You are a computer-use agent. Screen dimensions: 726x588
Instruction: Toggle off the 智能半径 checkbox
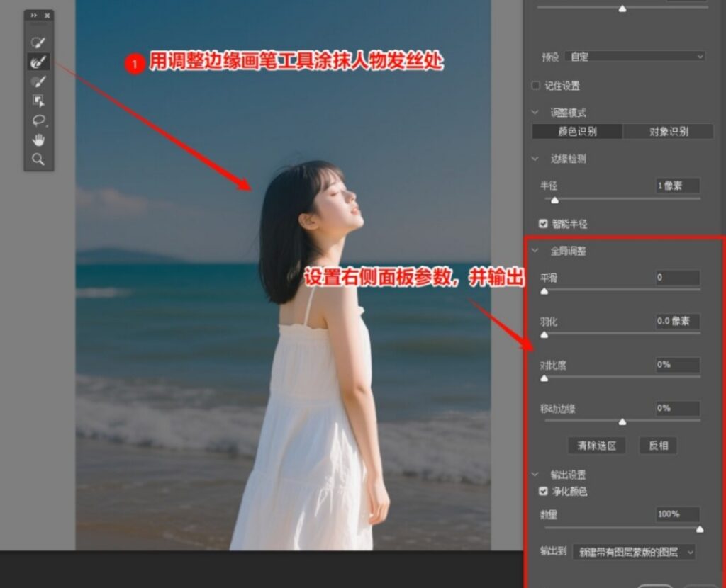click(x=543, y=223)
